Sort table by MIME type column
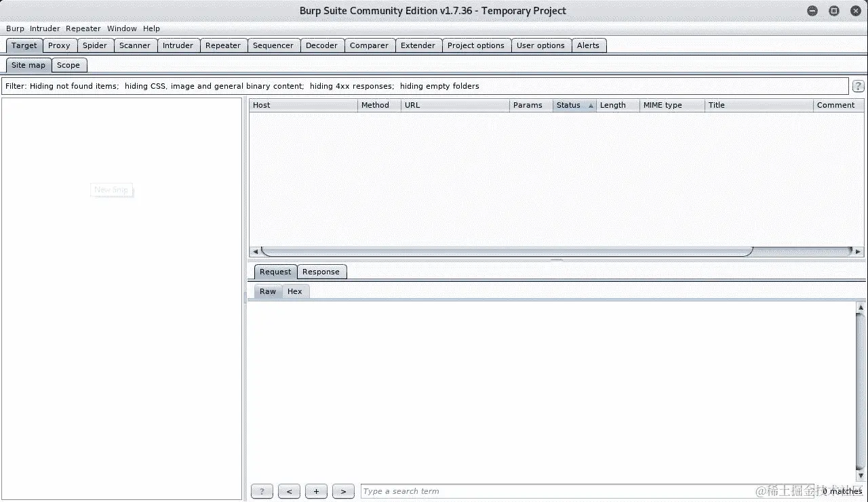 click(672, 105)
